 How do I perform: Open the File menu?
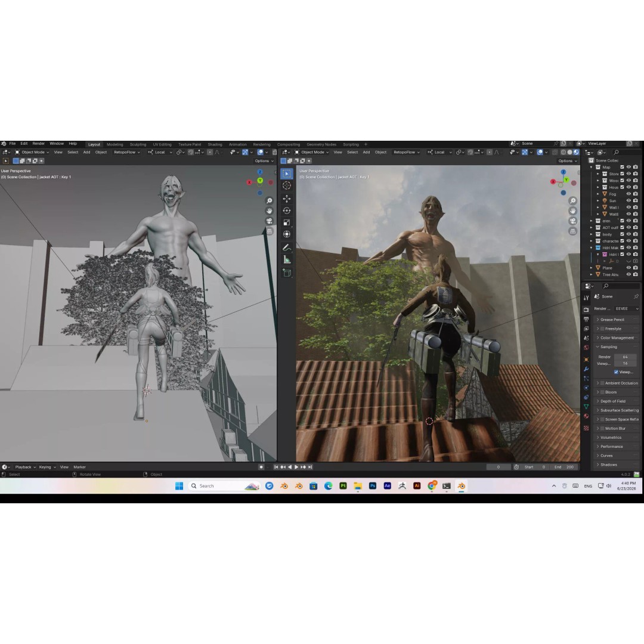(x=13, y=144)
